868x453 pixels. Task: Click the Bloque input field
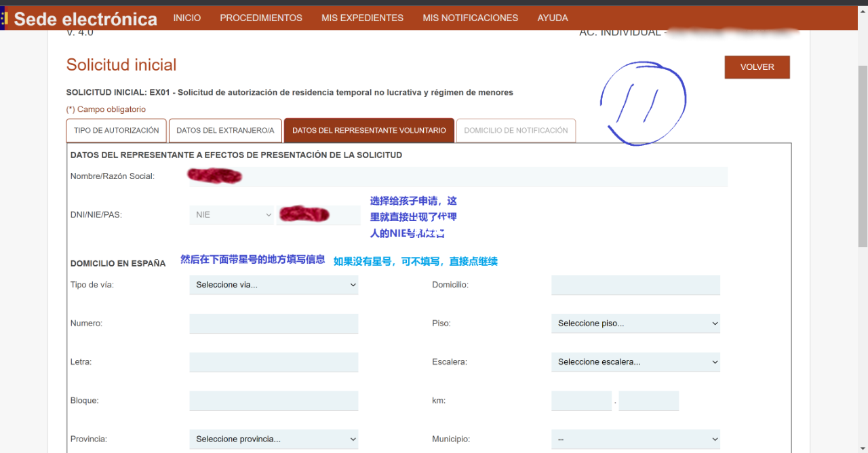274,401
